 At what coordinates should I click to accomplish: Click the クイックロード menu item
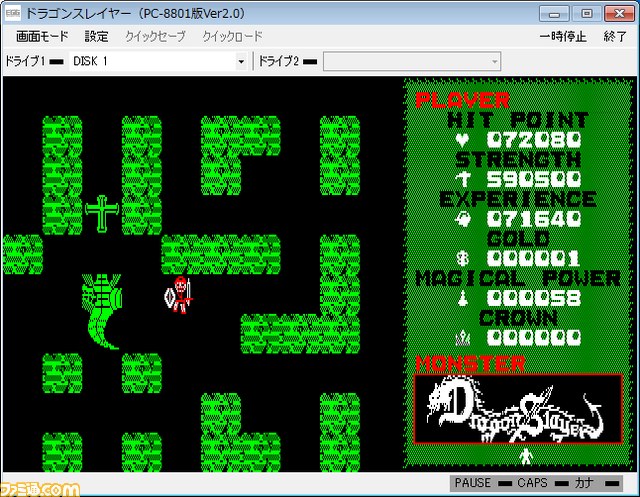coord(233,36)
